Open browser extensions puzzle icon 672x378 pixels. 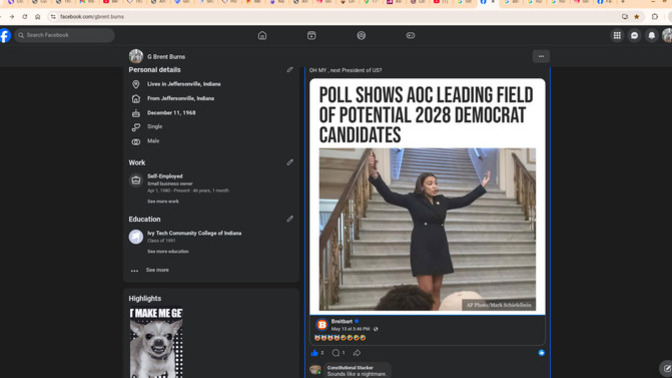point(655,17)
